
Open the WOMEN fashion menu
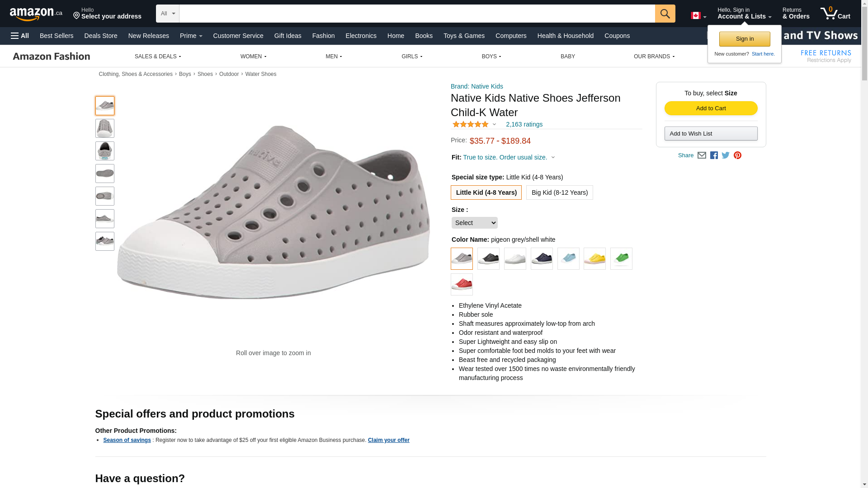[x=253, y=56]
